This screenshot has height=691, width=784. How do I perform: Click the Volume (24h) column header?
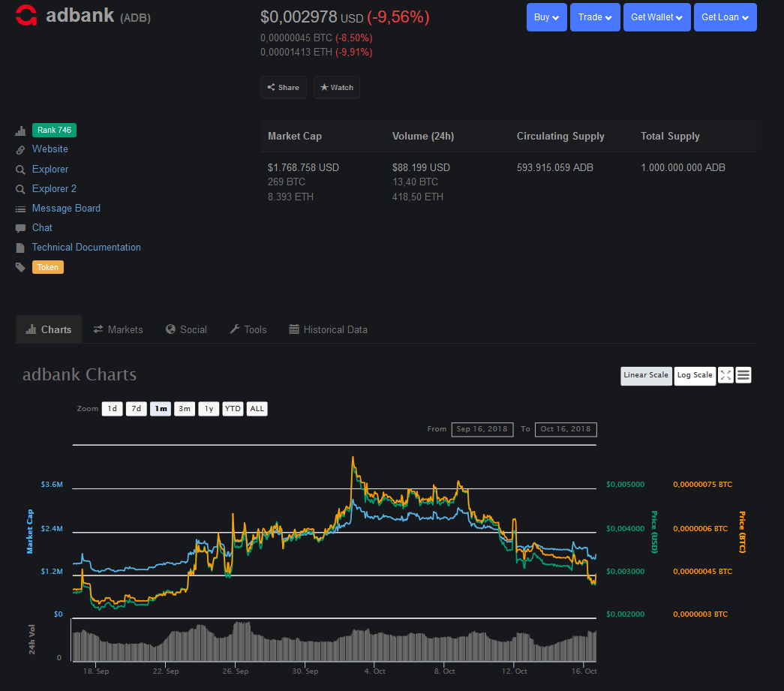pyautogui.click(x=423, y=136)
